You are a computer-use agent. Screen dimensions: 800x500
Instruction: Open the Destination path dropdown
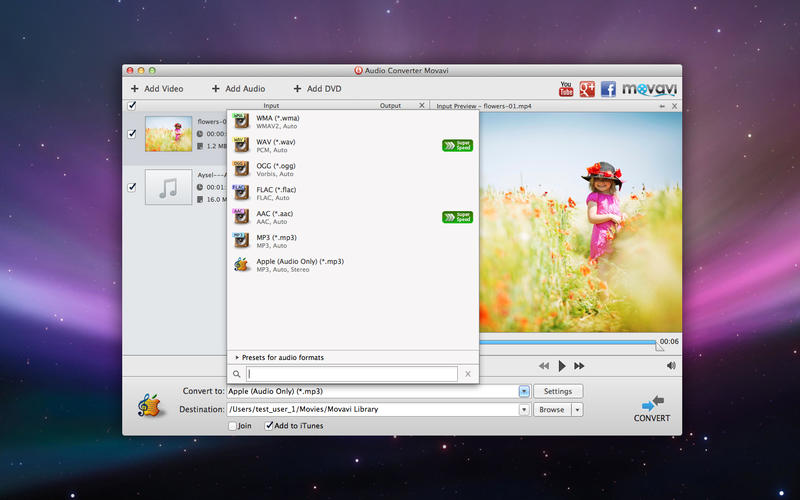(x=524, y=409)
